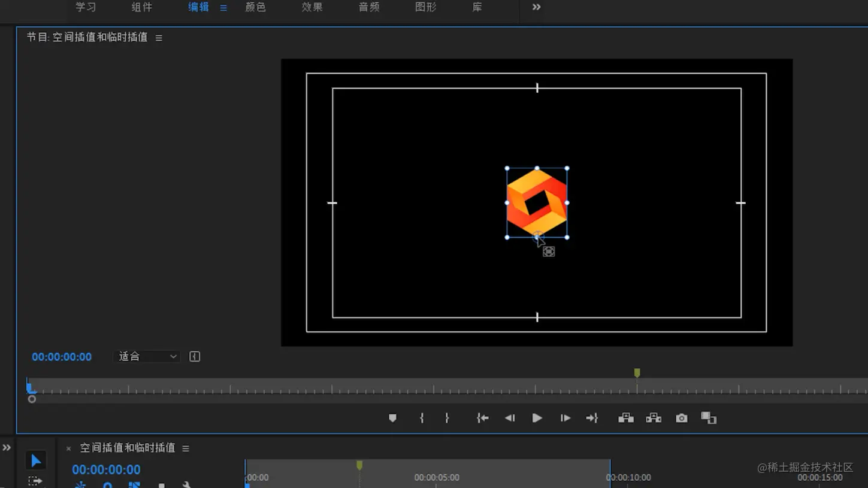
Task: Click the Lift button
Action: pyautogui.click(x=626, y=418)
